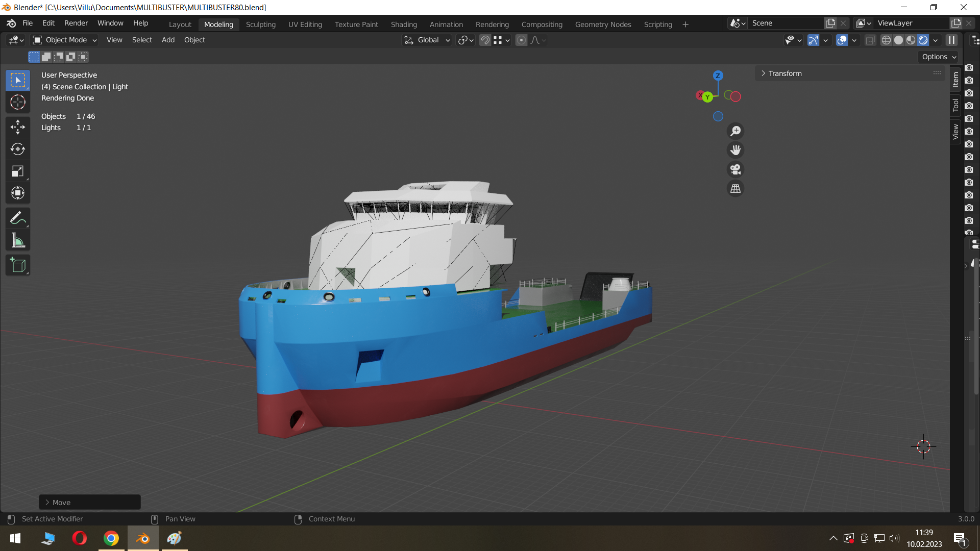The height and width of the screenshot is (551, 980).
Task: Open Paint app in the taskbar
Action: 175,538
